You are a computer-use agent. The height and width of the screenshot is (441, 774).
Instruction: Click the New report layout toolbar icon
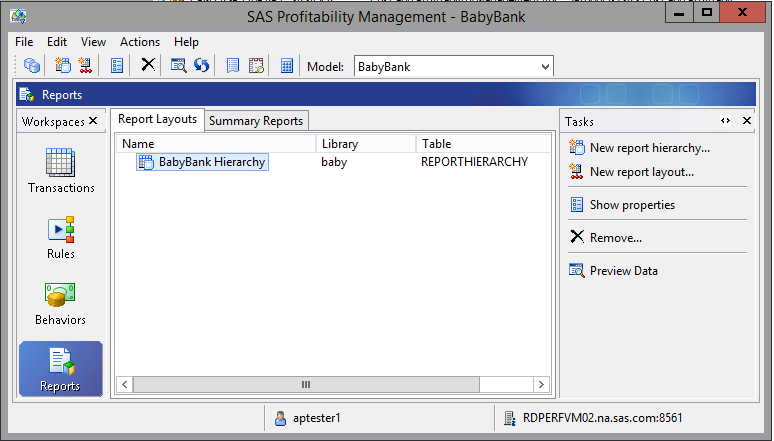(x=85, y=66)
